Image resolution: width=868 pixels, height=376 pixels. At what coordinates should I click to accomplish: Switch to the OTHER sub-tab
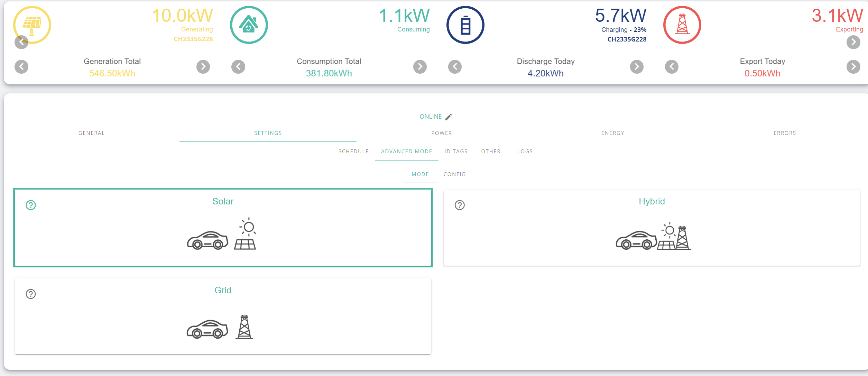(491, 152)
